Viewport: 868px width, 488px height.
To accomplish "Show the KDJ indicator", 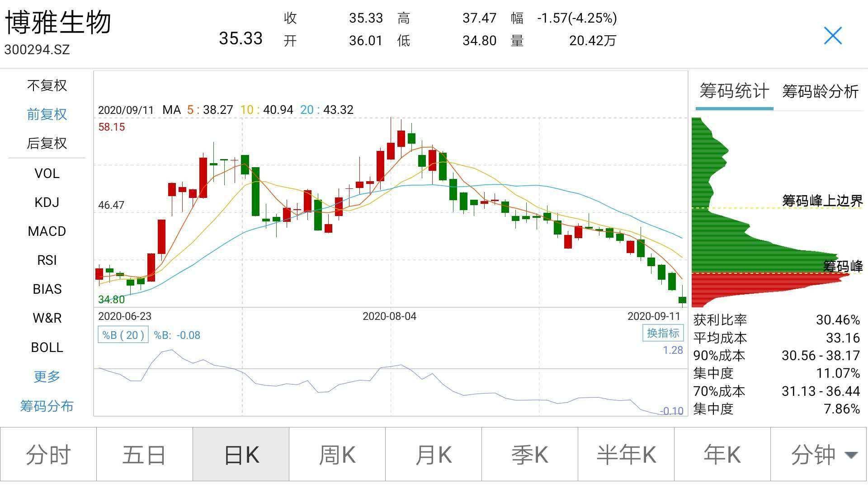I will click(x=47, y=202).
